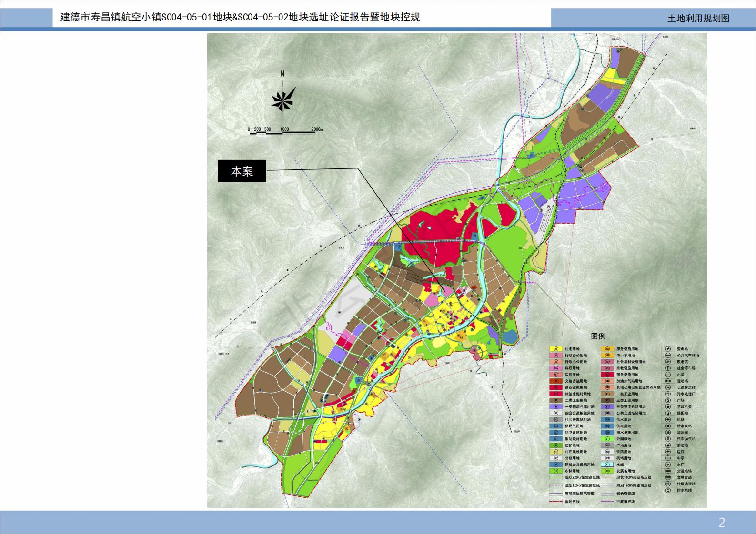Select the 行政镇界线 magenta line sample
Viewport: 756px width, 534px height.
point(607,501)
